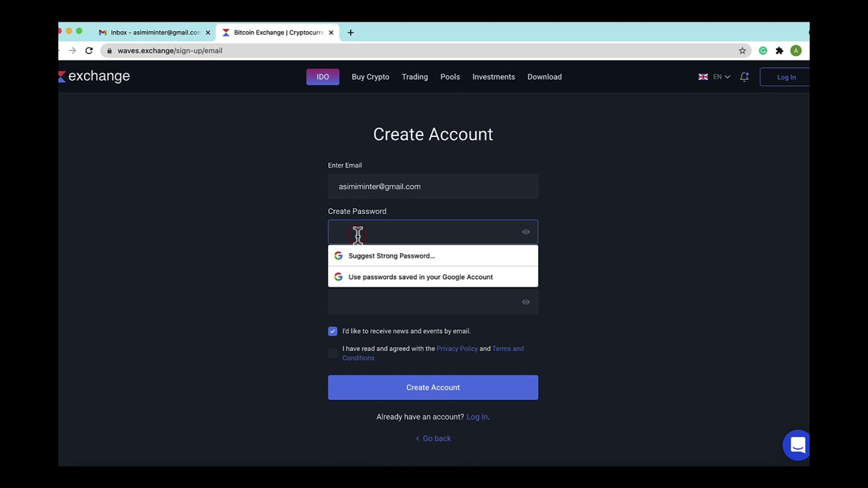Screen dimensions: 868x488
Task: Show password in confirm password field
Action: pyautogui.click(x=526, y=302)
